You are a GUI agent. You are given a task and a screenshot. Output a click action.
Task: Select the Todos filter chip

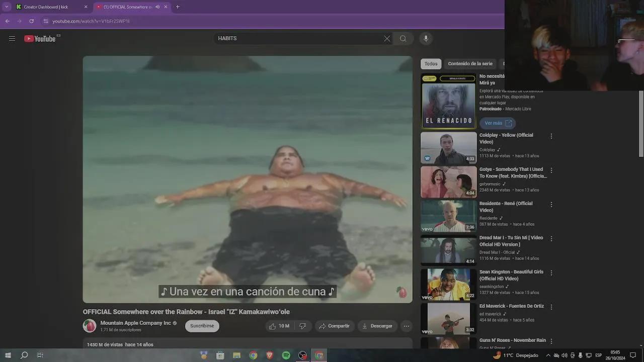pyautogui.click(x=431, y=64)
